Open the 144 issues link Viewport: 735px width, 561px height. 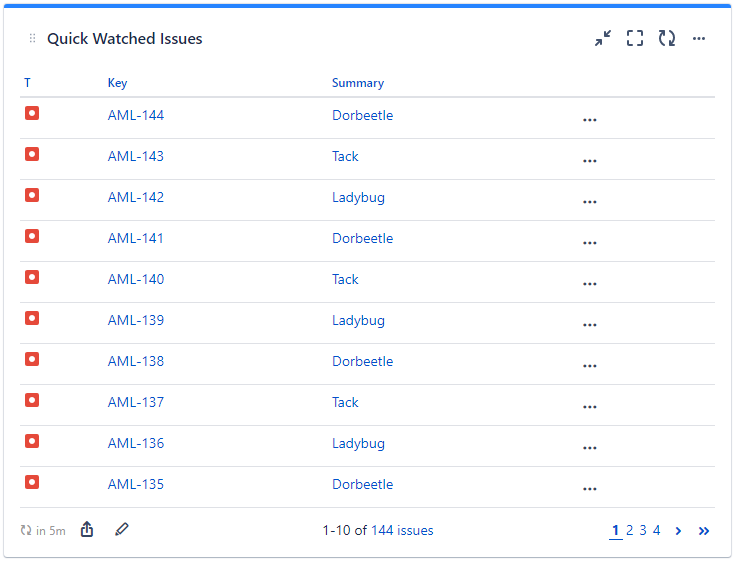point(402,531)
